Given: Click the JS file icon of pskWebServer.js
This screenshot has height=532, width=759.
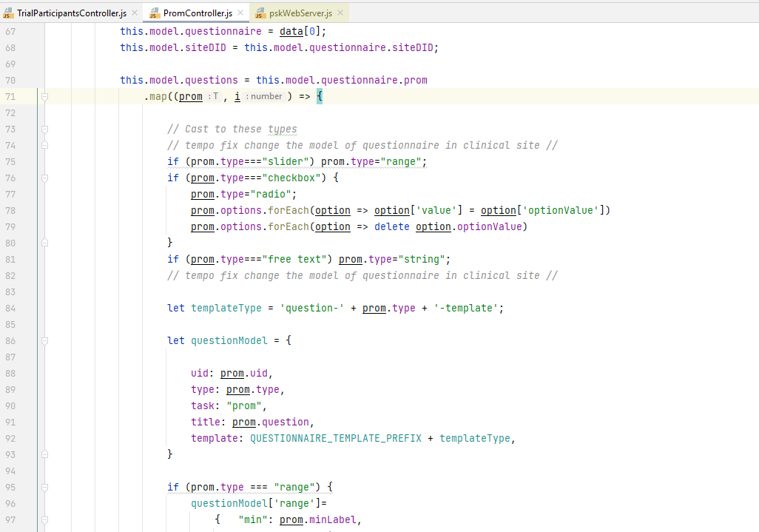Looking at the screenshot, I should 260,13.
